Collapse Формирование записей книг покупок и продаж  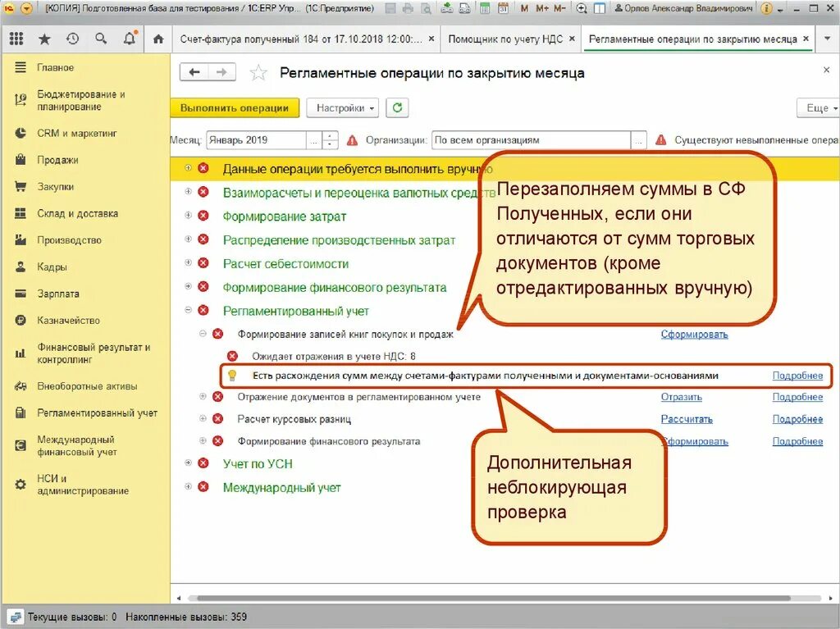coord(203,333)
